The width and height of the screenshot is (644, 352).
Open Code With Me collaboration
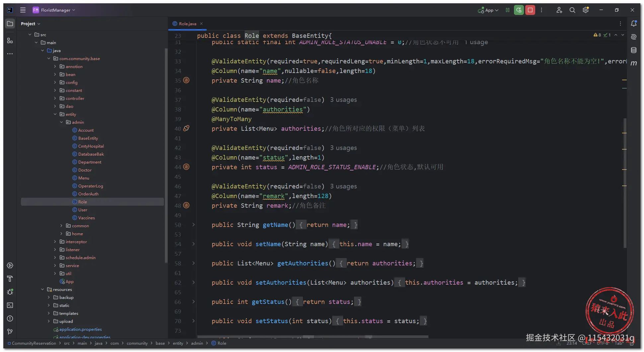click(559, 10)
